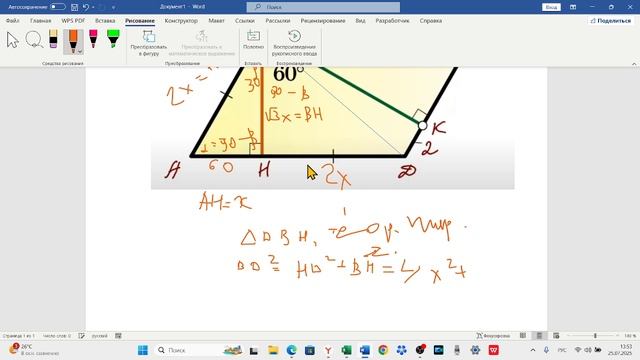Switch to the Разработчик tab
Screen dimensions: 640x360
coord(392,20)
